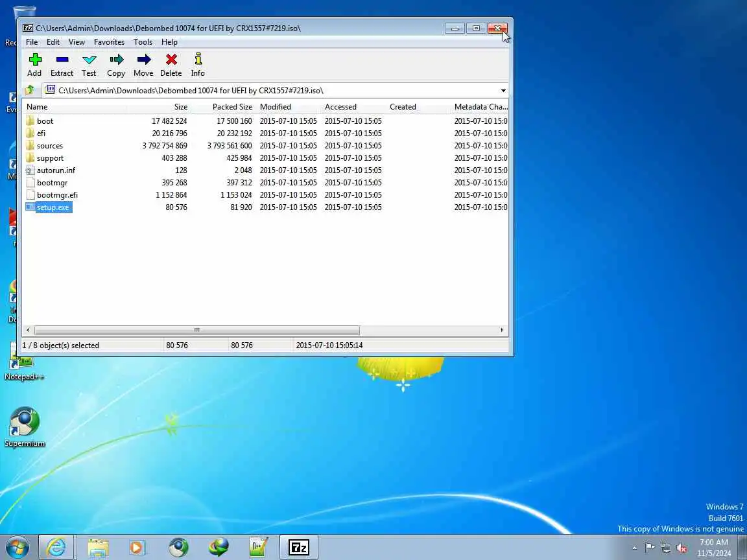
Task: Open Supermium from the taskbar
Action: point(179,548)
